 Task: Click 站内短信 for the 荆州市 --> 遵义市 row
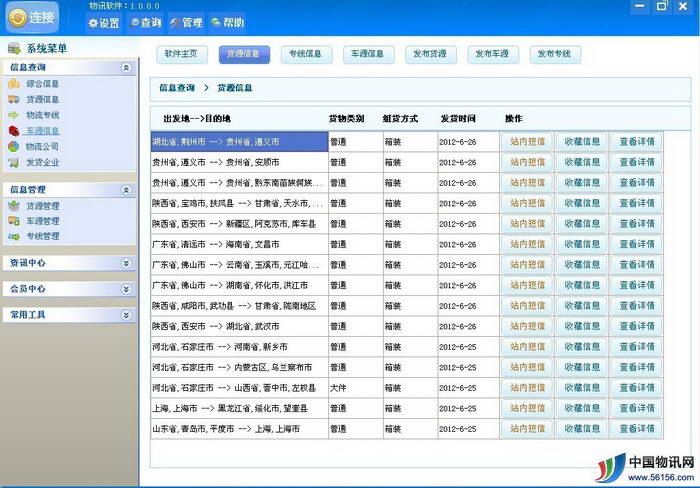click(x=527, y=142)
